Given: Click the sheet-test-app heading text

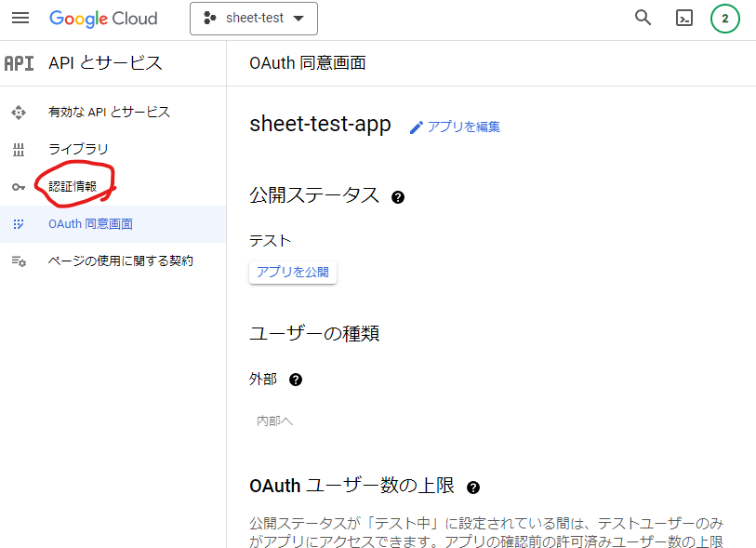Looking at the screenshot, I should coord(320,123).
